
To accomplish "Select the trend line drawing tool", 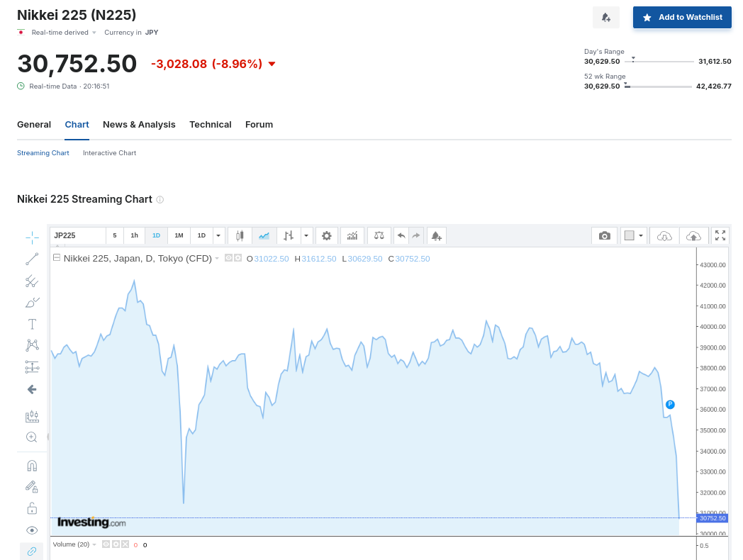I will click(32, 259).
